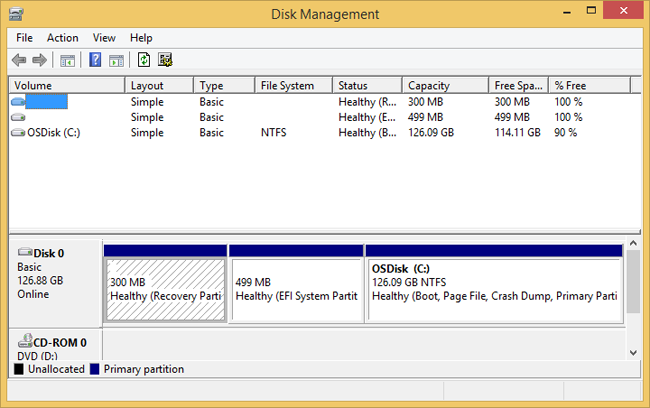
Task: Open the disk Settings toolbar icon
Action: (x=165, y=60)
